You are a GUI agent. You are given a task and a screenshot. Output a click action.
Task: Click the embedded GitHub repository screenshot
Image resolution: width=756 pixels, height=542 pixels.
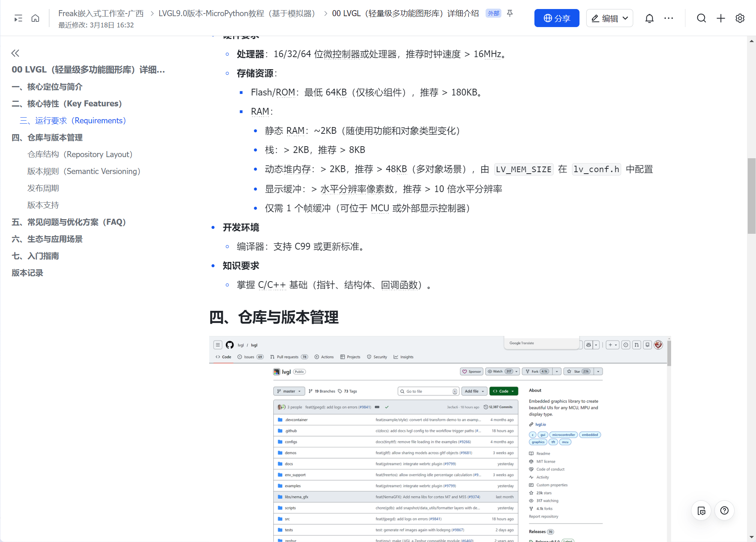click(x=439, y=436)
